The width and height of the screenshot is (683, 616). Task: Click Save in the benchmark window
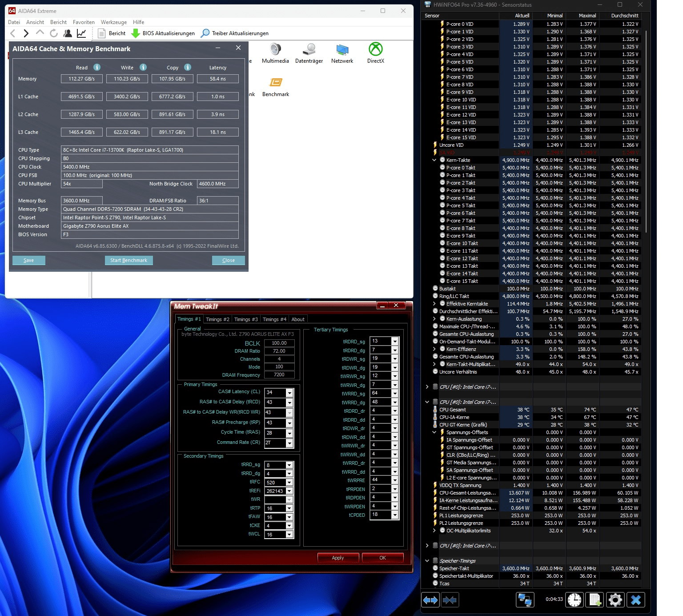click(29, 260)
